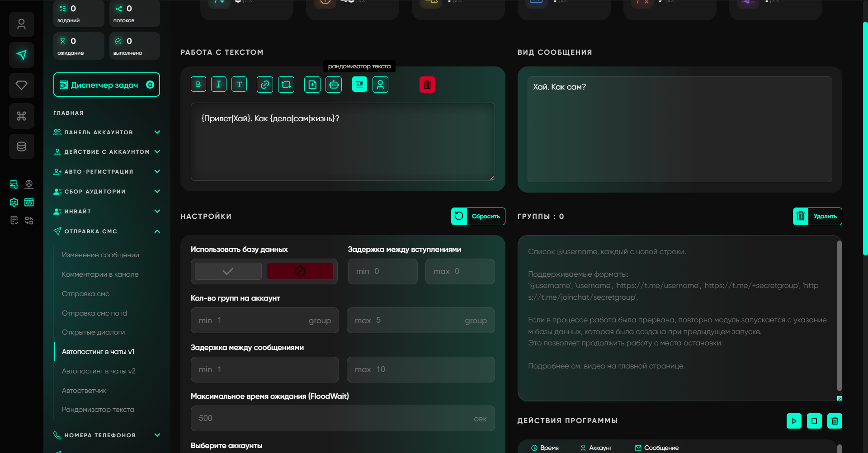Viewport: 868px width, 453px height.
Task: Stop the program with the stop button
Action: click(814, 421)
